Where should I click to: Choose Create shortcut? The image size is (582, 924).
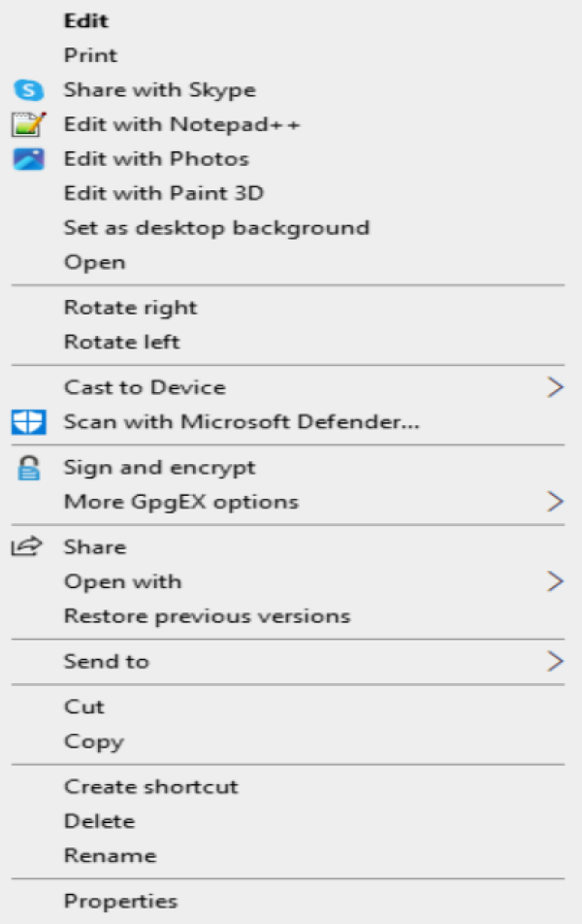tap(150, 786)
